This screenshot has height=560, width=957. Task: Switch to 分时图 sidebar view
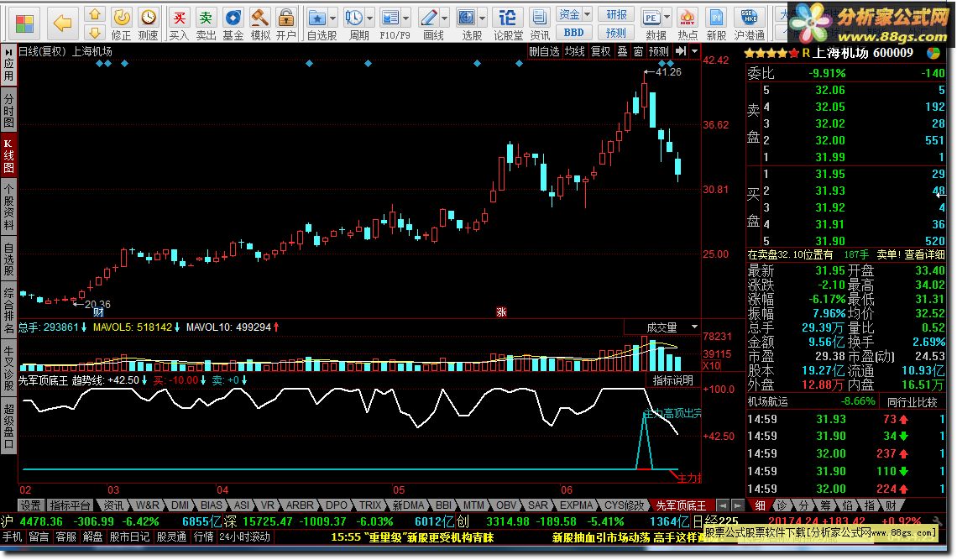click(8, 110)
